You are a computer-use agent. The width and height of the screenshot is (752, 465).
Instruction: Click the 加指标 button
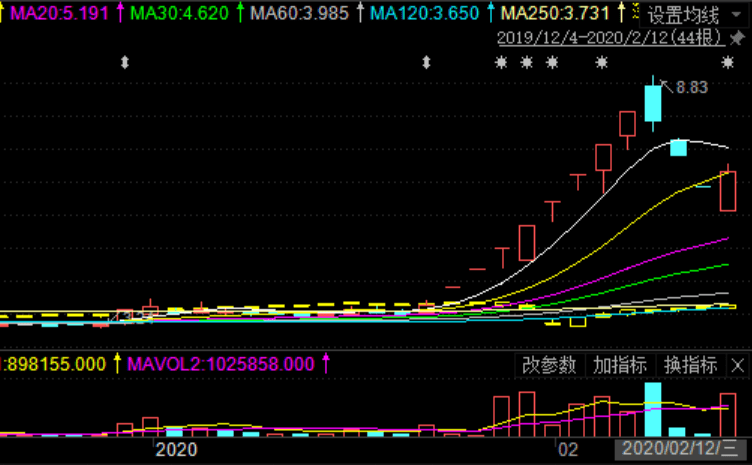tap(620, 365)
